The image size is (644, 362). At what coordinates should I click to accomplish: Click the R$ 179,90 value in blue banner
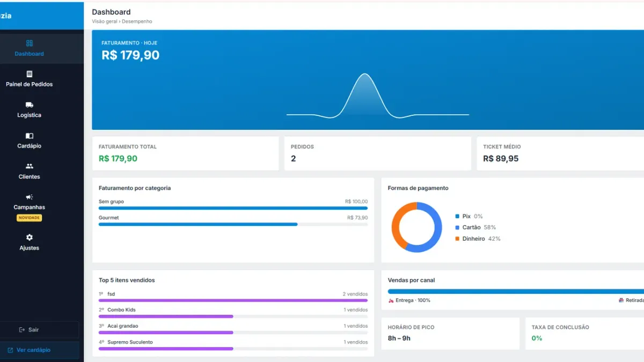(130, 55)
